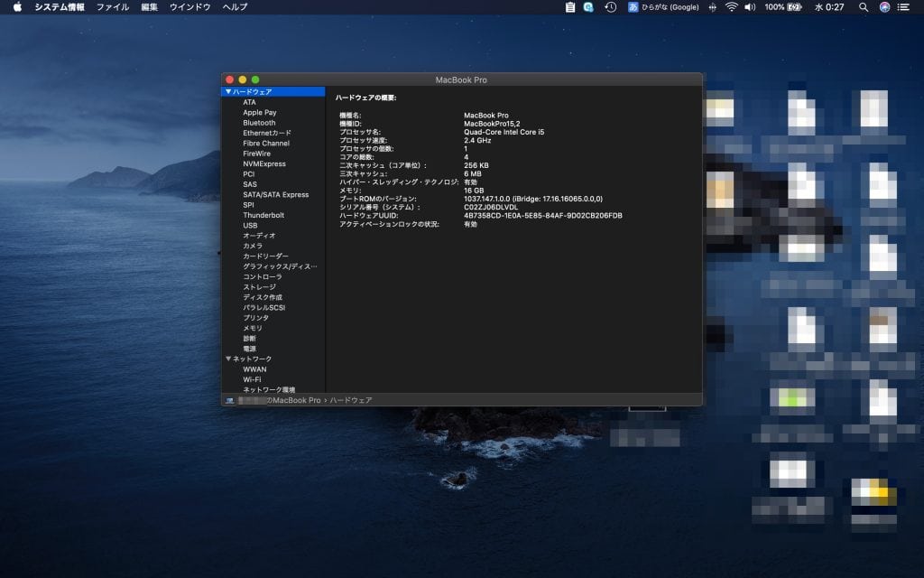Viewport: 924px width, 578px height.
Task: Open the ファイル menu
Action: coord(113,7)
